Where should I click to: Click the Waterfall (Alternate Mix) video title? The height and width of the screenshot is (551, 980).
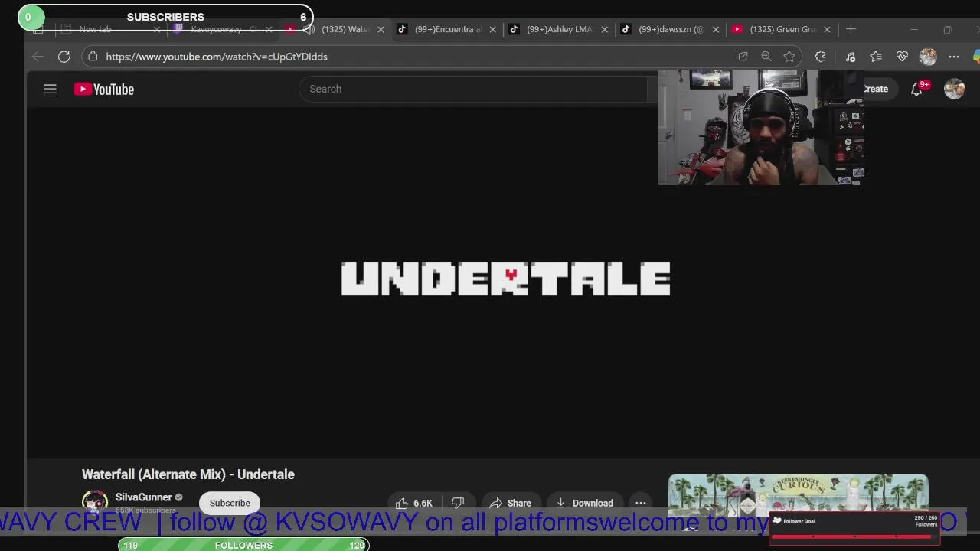[188, 474]
